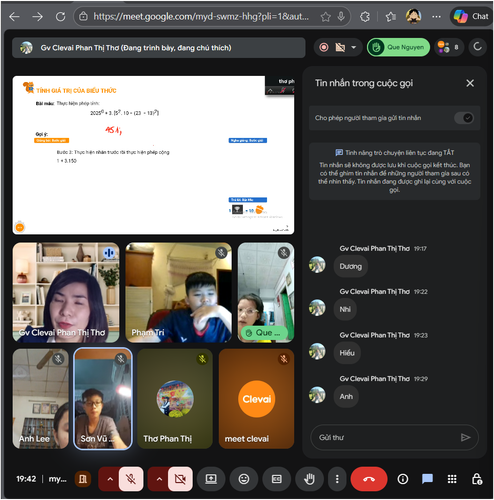Open the participants list showing 8
Image resolution: width=494 pixels, height=500 pixels.
pyautogui.click(x=449, y=47)
